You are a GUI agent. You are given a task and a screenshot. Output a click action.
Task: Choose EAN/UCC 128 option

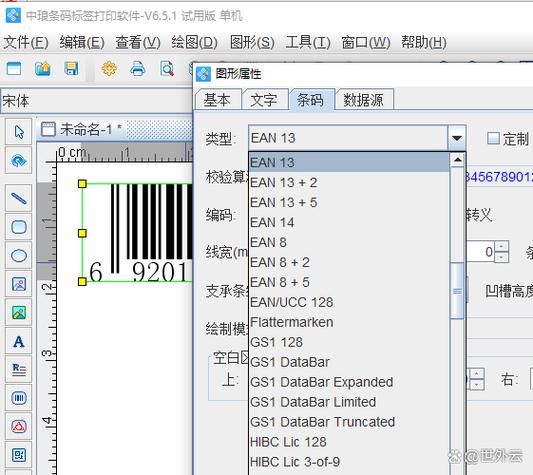349,302
